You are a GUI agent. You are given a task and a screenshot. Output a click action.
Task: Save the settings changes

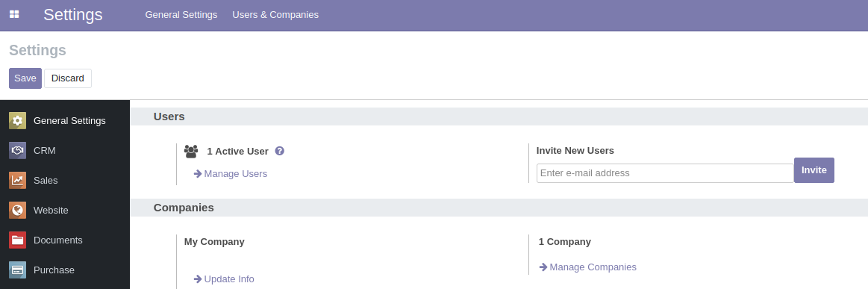(x=25, y=78)
